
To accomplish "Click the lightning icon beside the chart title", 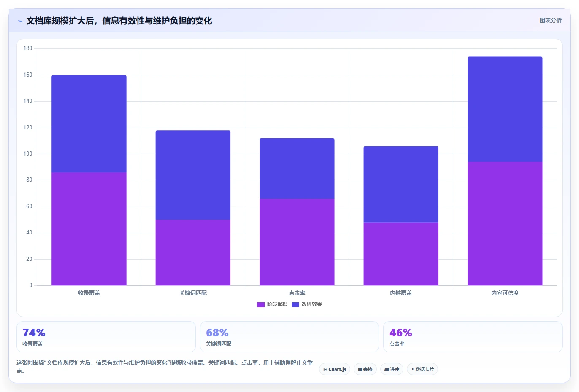I will (x=20, y=21).
